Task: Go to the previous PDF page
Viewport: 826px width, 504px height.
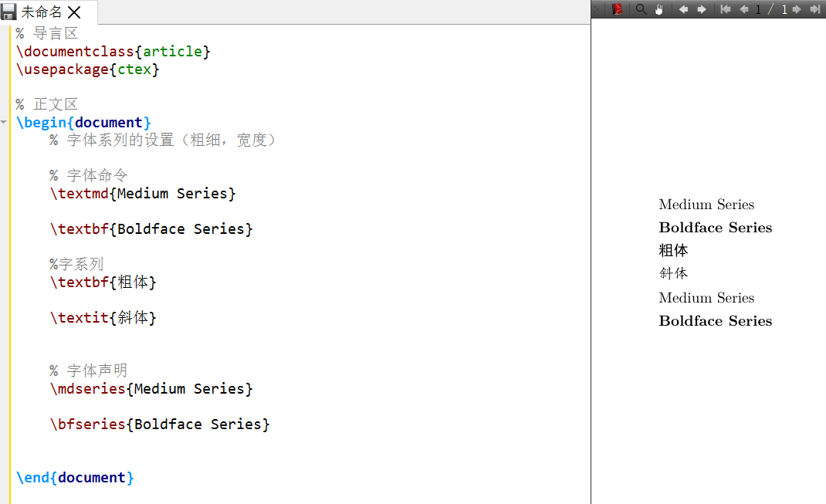Action: pos(743,8)
